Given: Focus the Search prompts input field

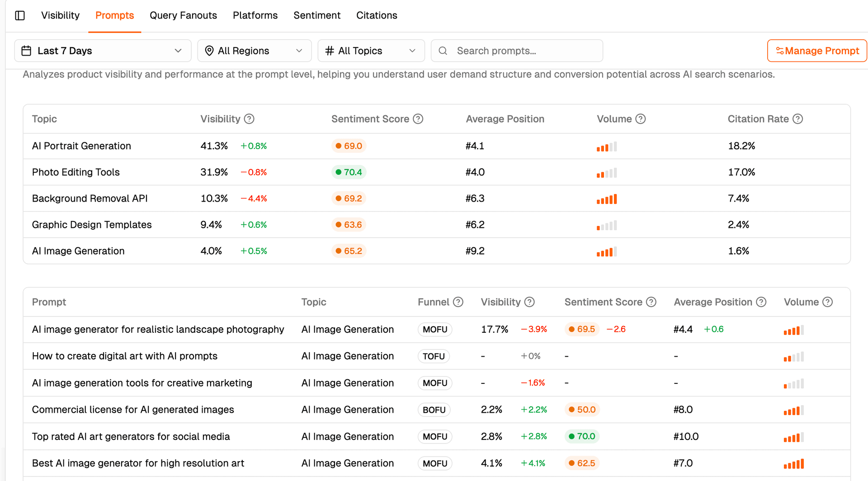Looking at the screenshot, I should coord(517,51).
